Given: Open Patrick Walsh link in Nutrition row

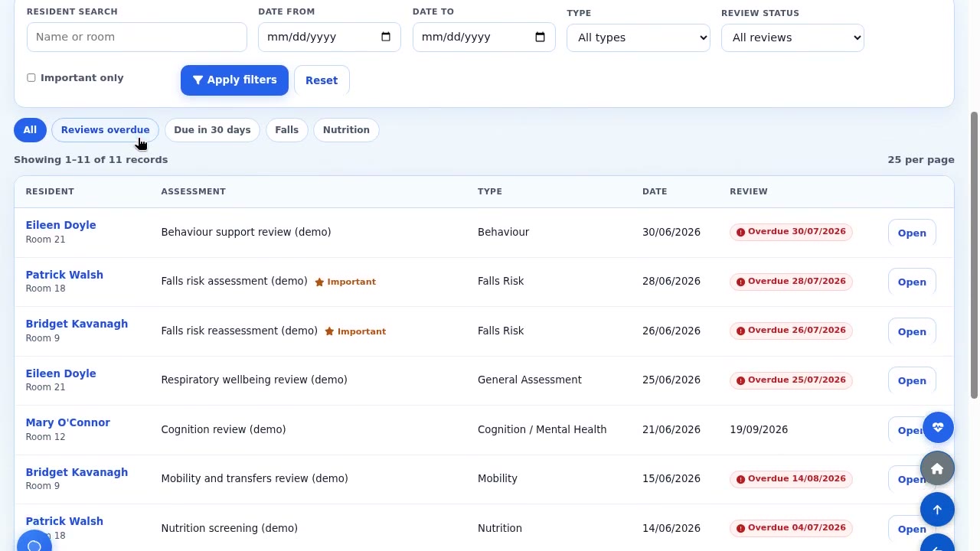Looking at the screenshot, I should (64, 521).
